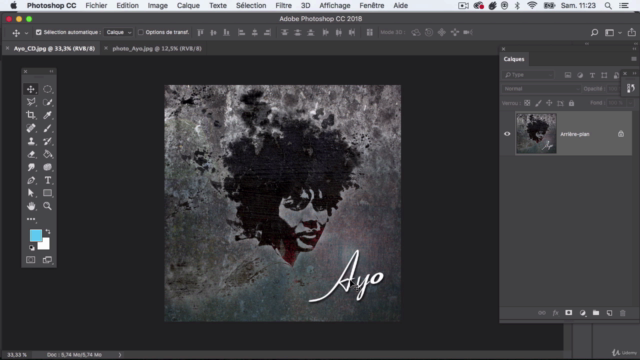Open the Fichier menu
640x360 pixels.
[x=96, y=6]
